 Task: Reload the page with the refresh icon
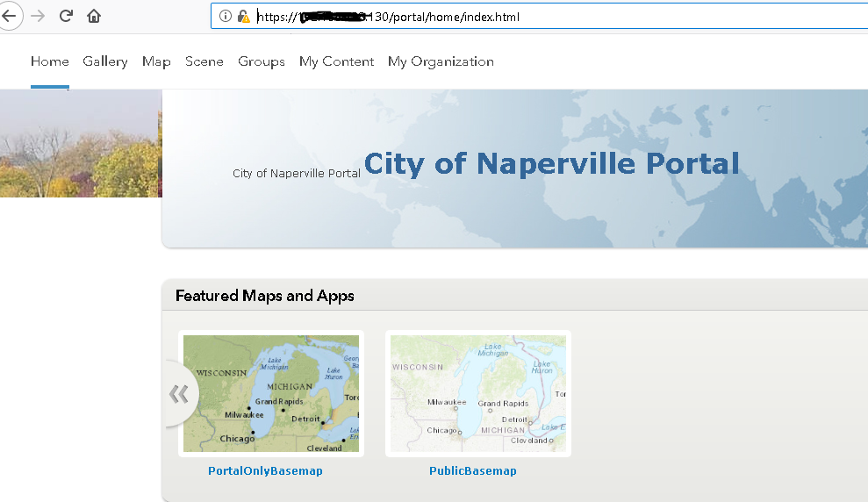tap(66, 16)
